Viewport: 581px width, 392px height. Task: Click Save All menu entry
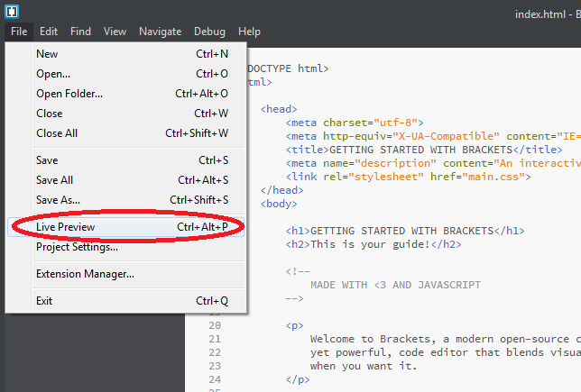(125, 180)
